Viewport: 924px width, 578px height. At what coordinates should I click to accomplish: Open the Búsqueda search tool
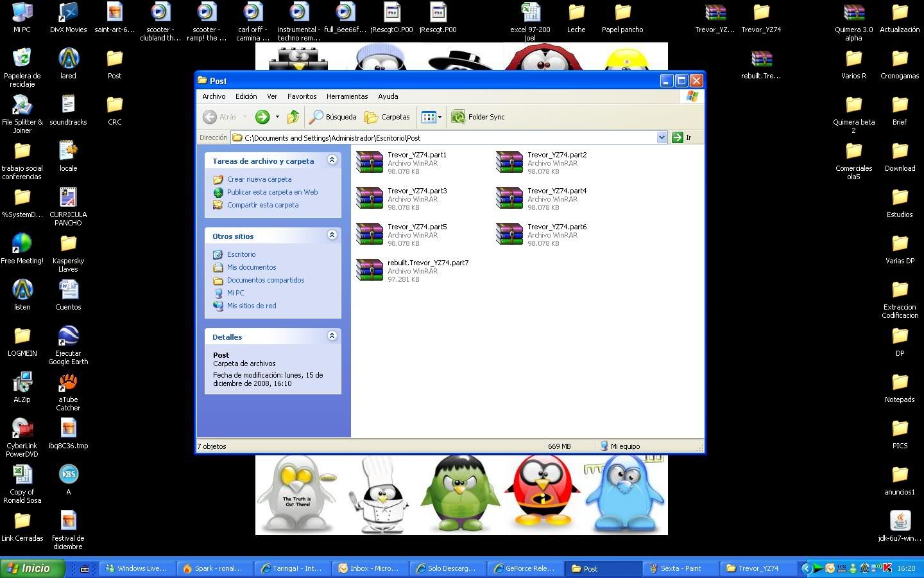pyautogui.click(x=333, y=117)
